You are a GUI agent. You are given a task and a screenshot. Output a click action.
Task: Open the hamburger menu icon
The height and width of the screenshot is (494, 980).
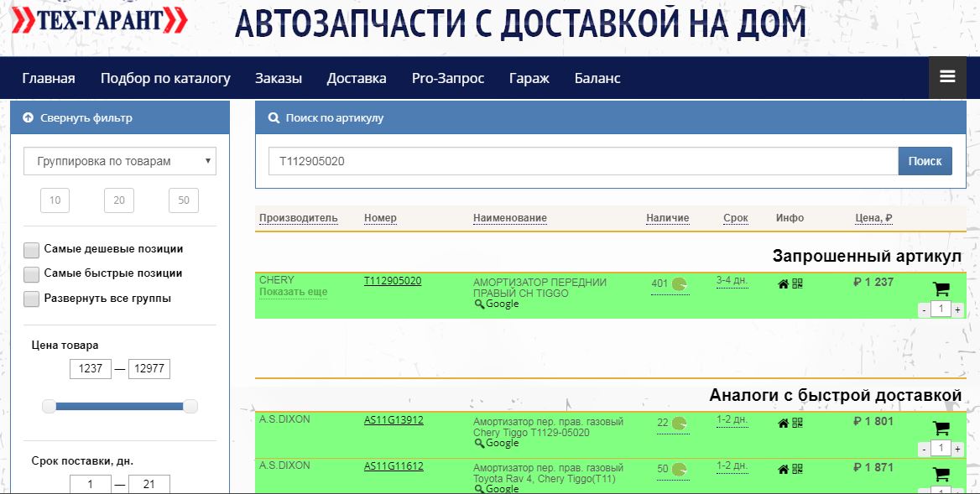coord(947,77)
